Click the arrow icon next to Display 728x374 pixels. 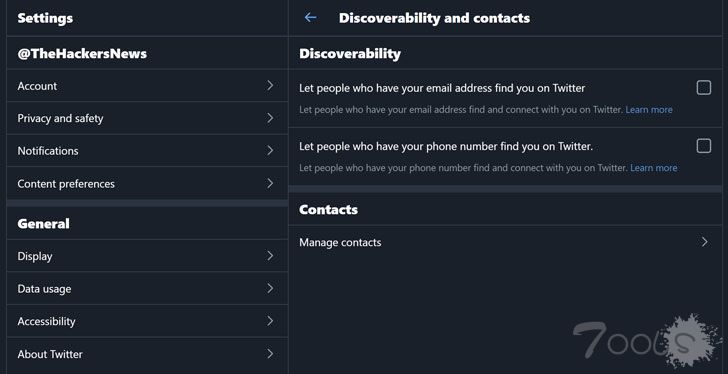pos(270,256)
